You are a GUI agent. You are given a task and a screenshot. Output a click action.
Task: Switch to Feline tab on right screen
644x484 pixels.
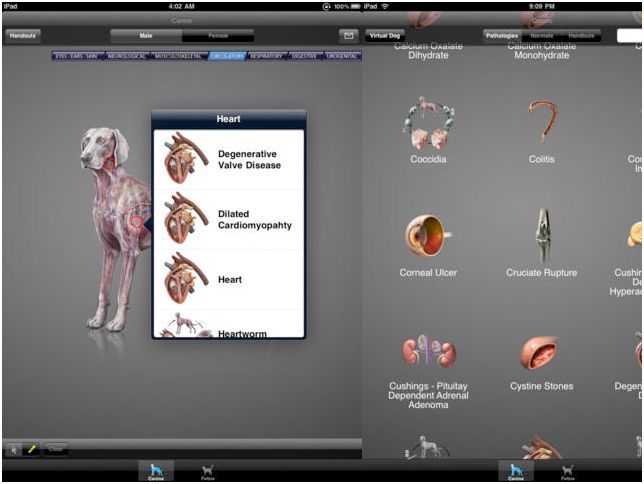pos(568,471)
